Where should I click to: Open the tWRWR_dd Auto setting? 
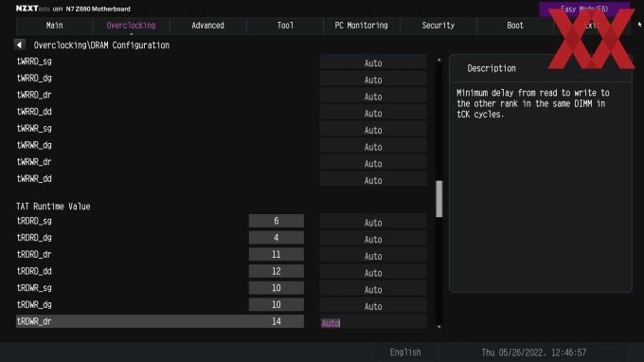373,180
